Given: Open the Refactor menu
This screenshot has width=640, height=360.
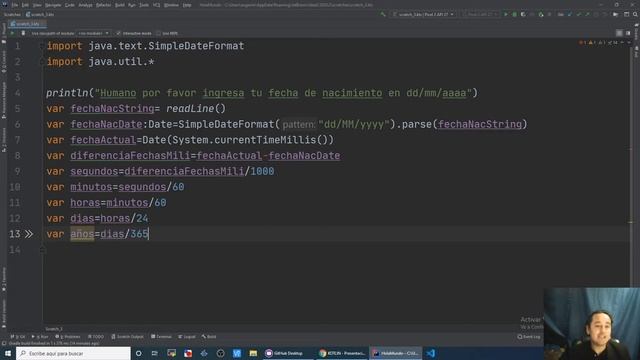Looking at the screenshot, I should tap(104, 5).
